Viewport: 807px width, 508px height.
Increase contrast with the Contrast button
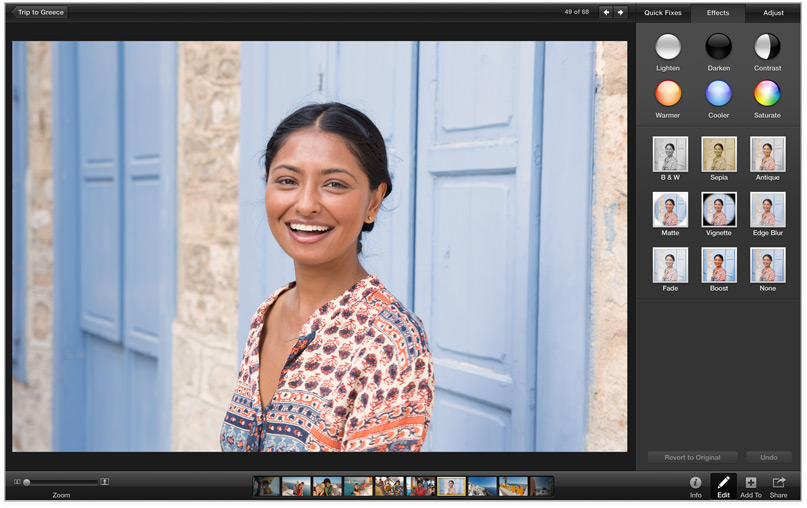click(x=767, y=46)
